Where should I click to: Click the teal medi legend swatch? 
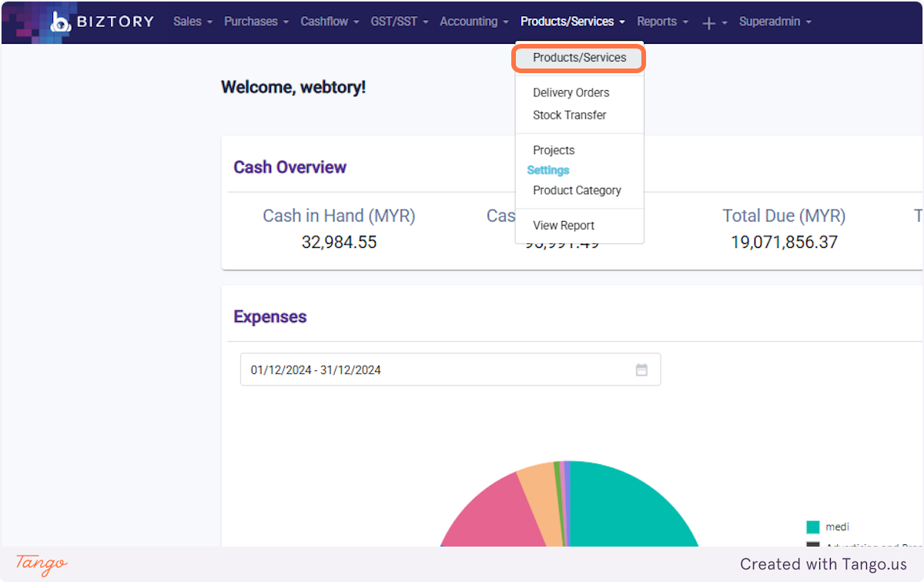[812, 527]
